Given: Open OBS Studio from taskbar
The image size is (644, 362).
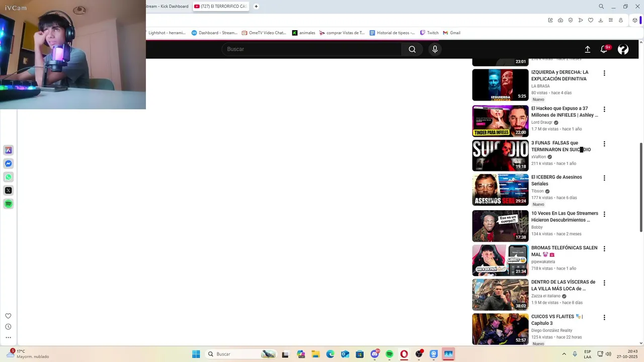Looking at the screenshot, I should pos(419,354).
